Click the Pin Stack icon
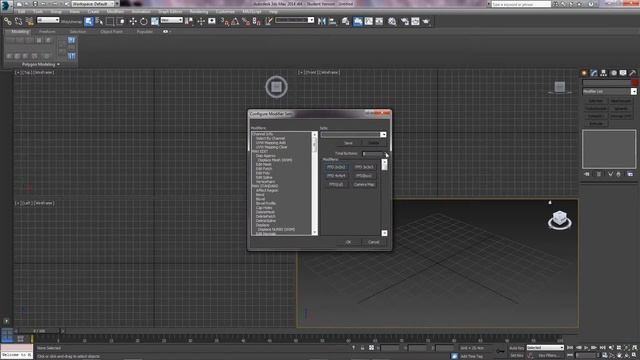This screenshot has width=640, height=360. point(587,174)
